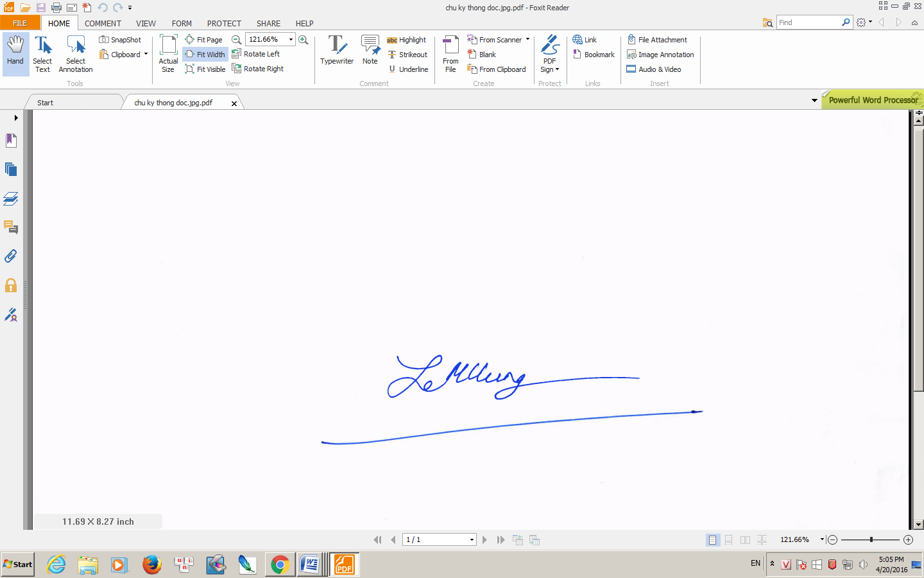Click in the Find search field
This screenshot has width=924, height=578.
pos(809,22)
